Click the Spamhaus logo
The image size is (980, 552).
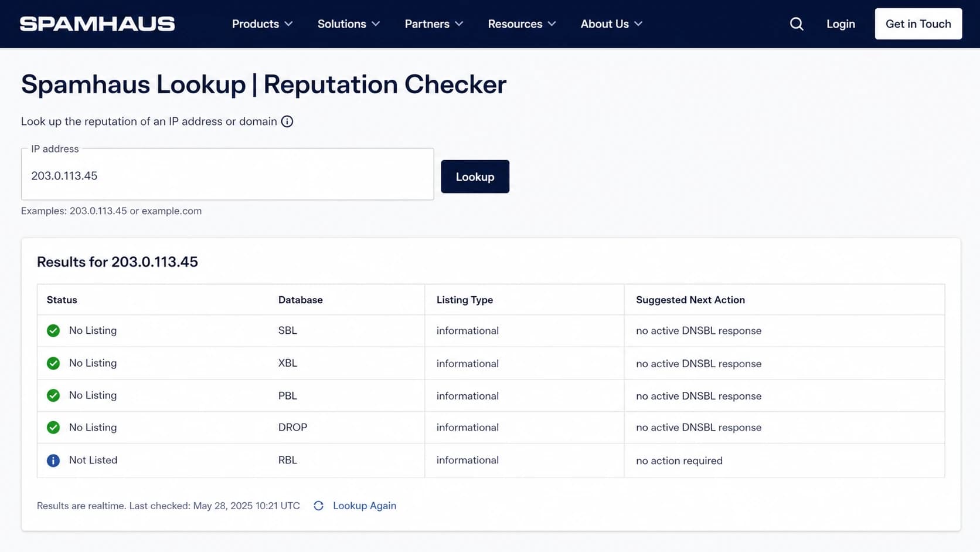[x=97, y=24]
